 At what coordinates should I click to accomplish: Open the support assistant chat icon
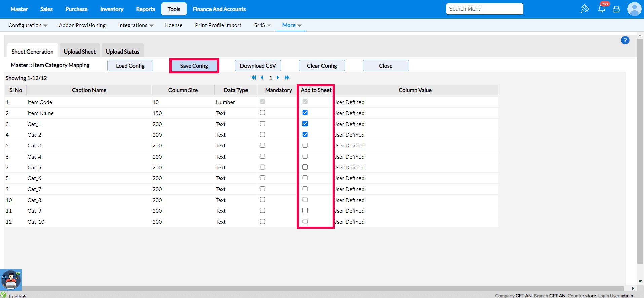point(11,280)
